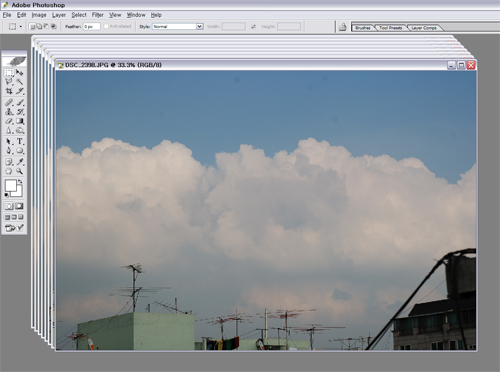
Task: Select the Eyedropper tool
Action: 20,162
